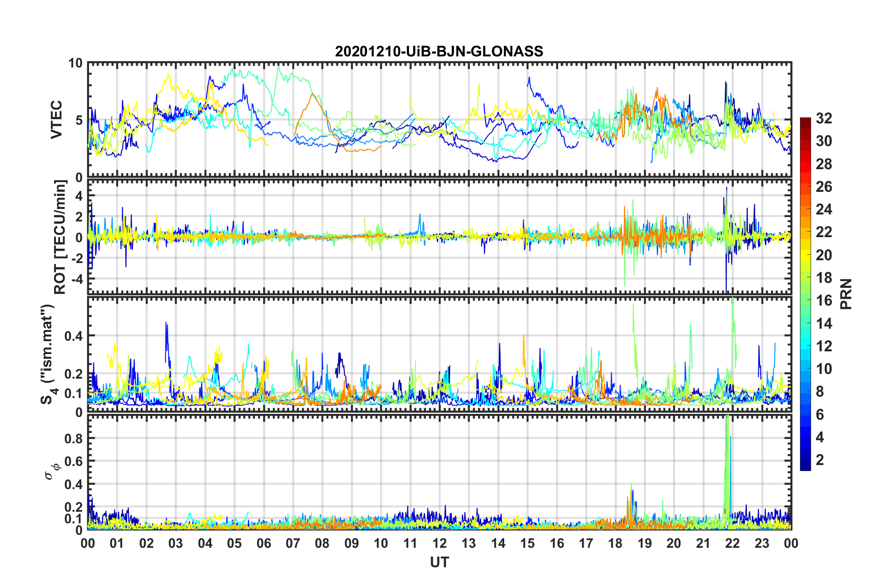This screenshot has height=588, width=879.
Task: Click x-axis hour tick label 17
Action: coord(586,543)
